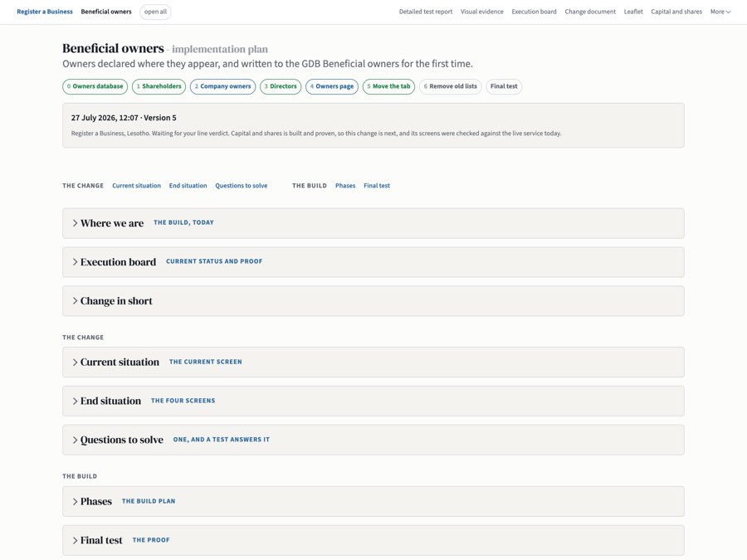Click the 'Beneficial owners' page heading
747x560 pixels.
pos(113,49)
